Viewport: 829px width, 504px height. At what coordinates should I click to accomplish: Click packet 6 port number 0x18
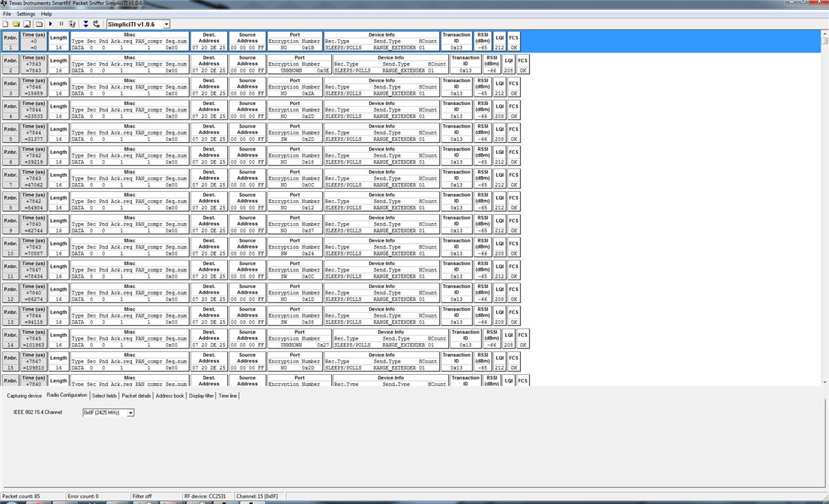click(309, 162)
